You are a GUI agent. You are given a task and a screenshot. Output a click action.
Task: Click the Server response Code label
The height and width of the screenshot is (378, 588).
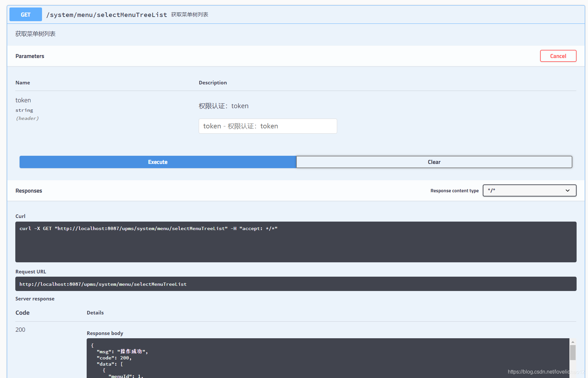[22, 313]
